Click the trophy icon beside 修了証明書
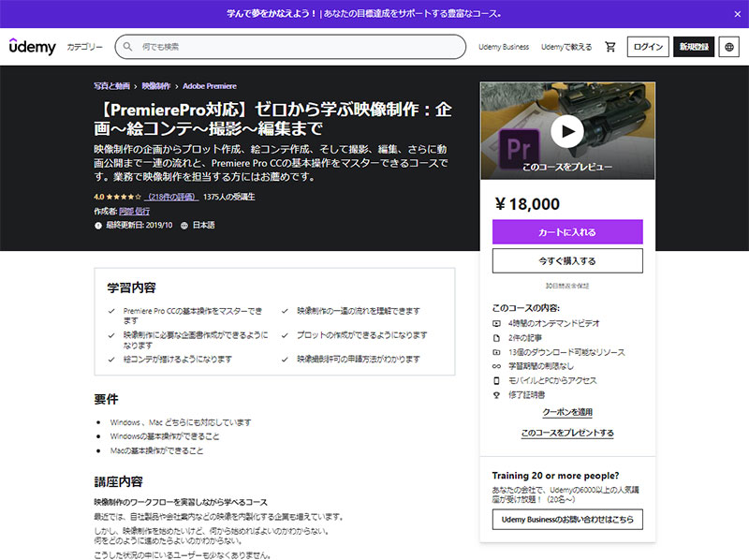This screenshot has height=560, width=749. click(x=497, y=395)
